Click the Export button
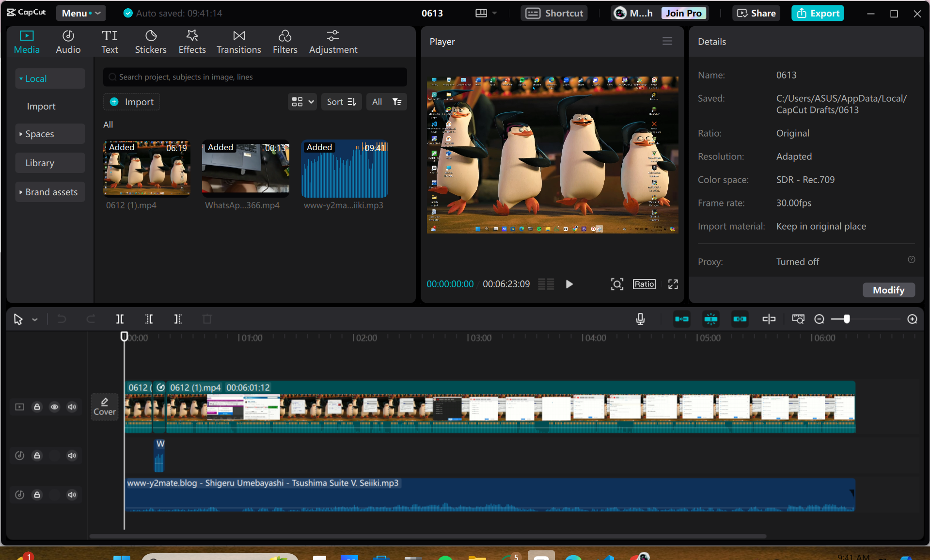Viewport: 930px width, 560px height. (817, 13)
